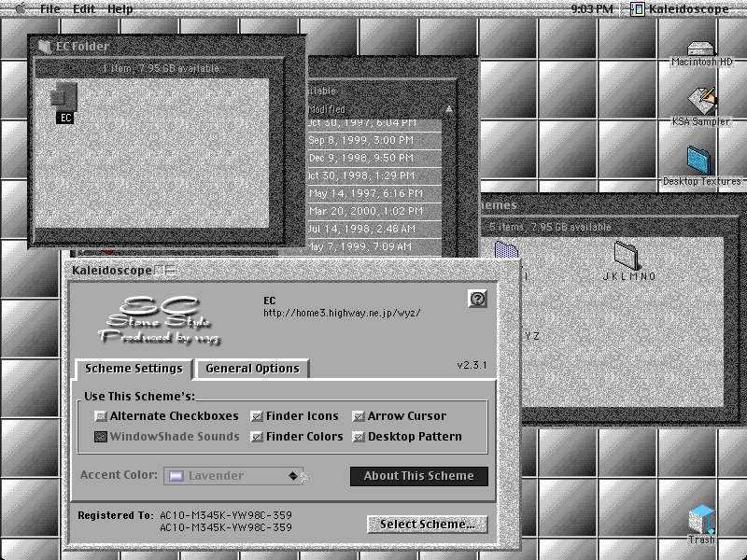
Task: Uncheck the Finder Colors checkbox
Action: click(x=257, y=437)
